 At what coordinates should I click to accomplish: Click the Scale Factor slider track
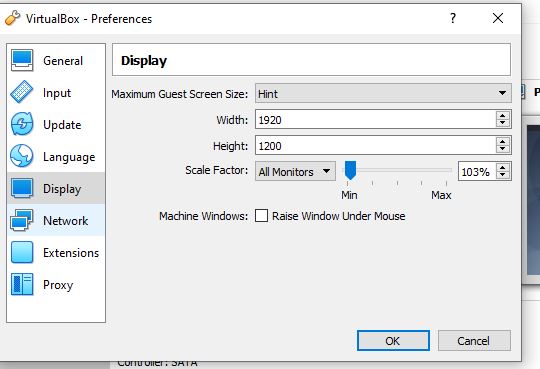(397, 170)
